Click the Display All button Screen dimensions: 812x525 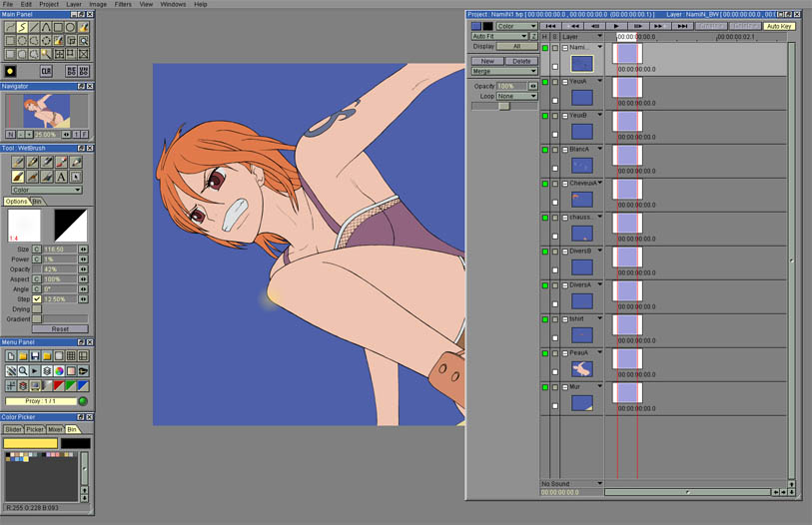pos(516,46)
